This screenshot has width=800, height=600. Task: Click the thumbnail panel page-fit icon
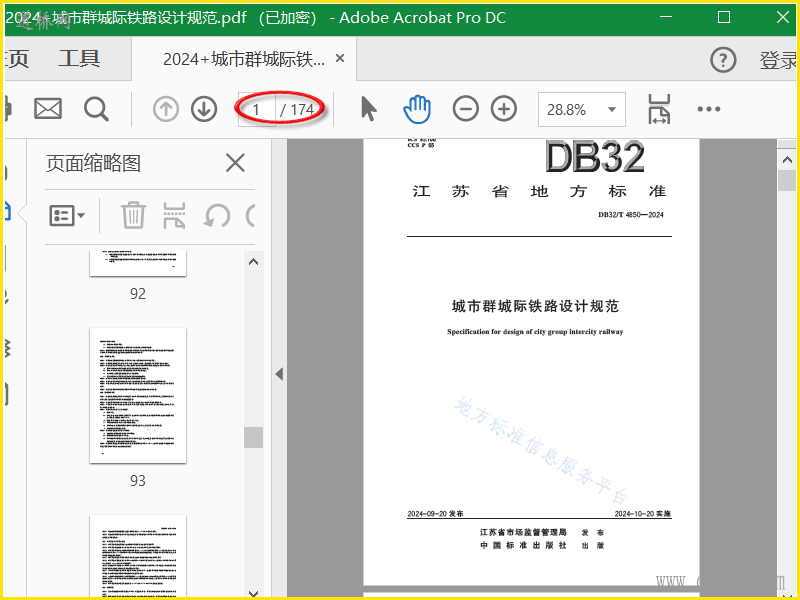pos(174,215)
